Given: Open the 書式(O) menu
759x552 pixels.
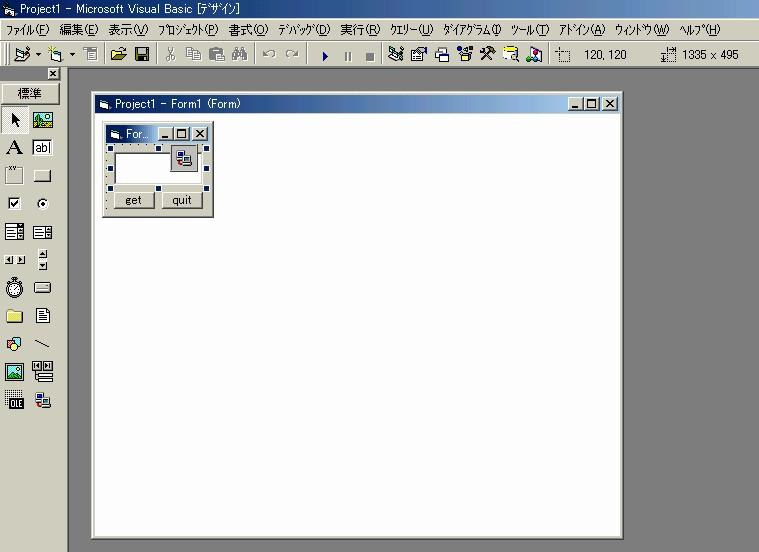Looking at the screenshot, I should [x=248, y=30].
